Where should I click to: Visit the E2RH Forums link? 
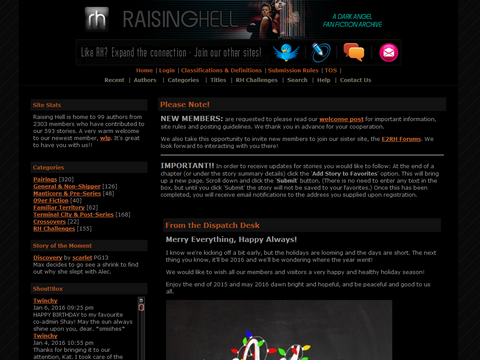point(401,139)
